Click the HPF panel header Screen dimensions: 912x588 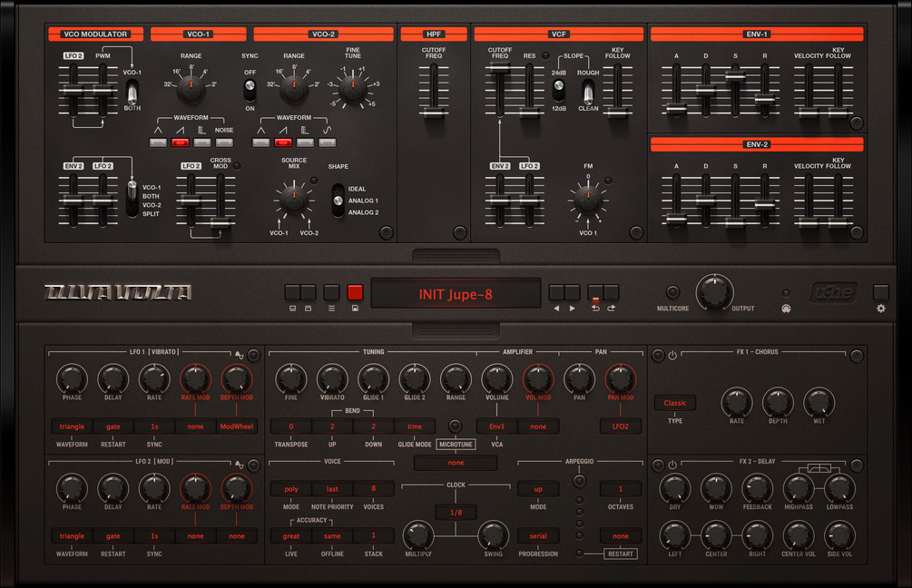tap(434, 34)
